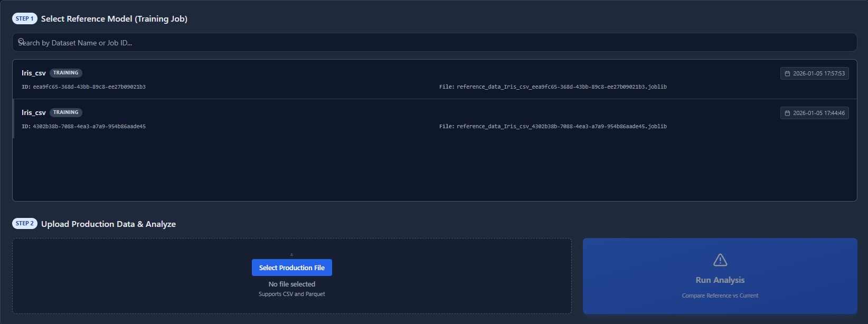Click the STEP 2 badge
Image resolution: width=868 pixels, height=324 pixels.
[24, 223]
